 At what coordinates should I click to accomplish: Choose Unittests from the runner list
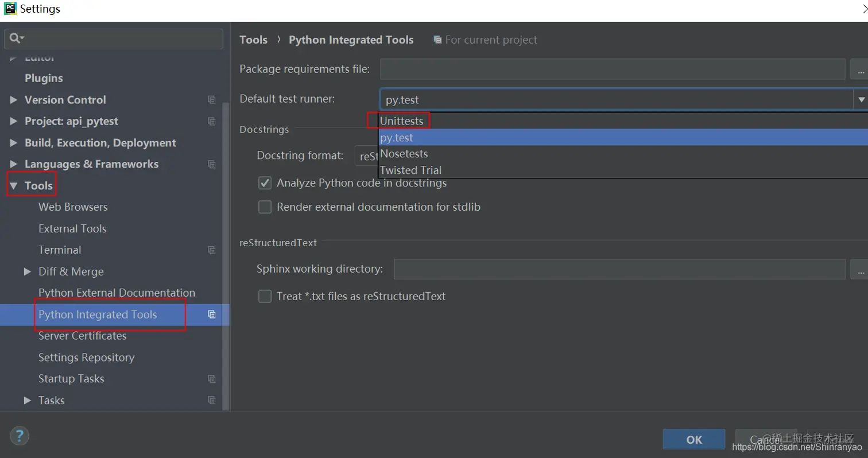coord(623,121)
